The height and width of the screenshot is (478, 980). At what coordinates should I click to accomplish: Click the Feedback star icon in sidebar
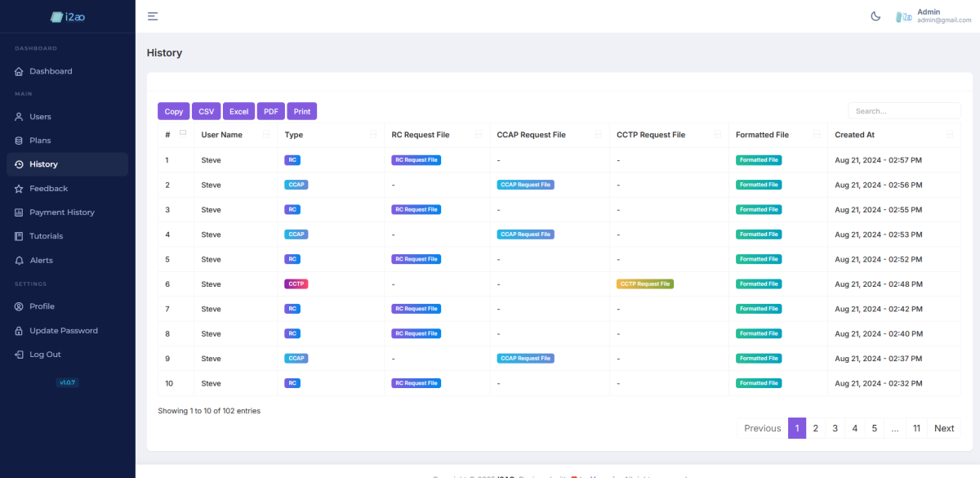coord(19,189)
